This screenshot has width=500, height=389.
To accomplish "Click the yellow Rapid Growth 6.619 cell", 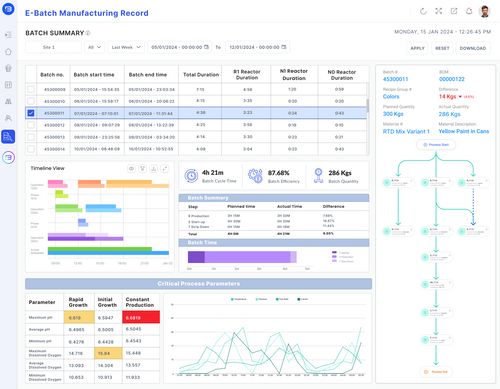I will pos(79,317).
